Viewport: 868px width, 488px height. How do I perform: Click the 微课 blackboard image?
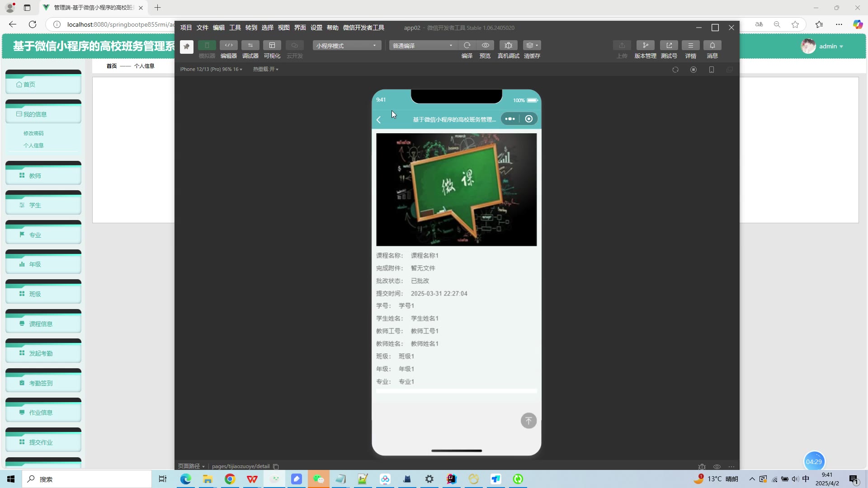(456, 189)
